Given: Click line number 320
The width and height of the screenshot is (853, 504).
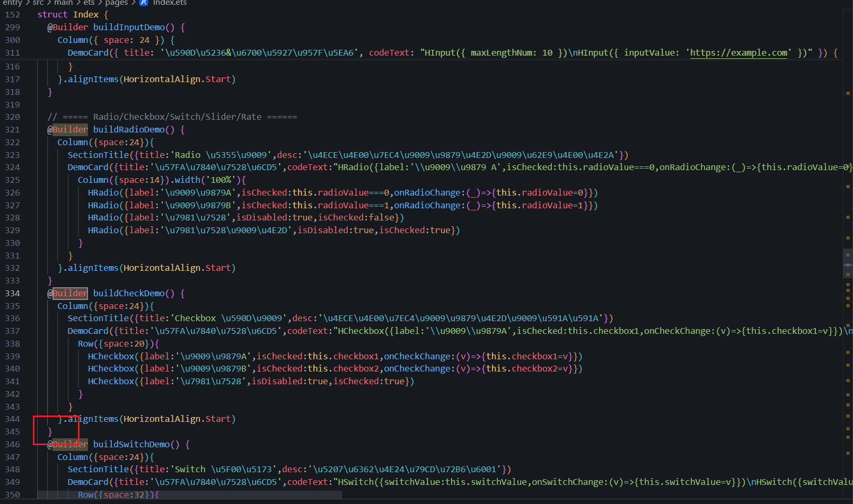Looking at the screenshot, I should 12,117.
